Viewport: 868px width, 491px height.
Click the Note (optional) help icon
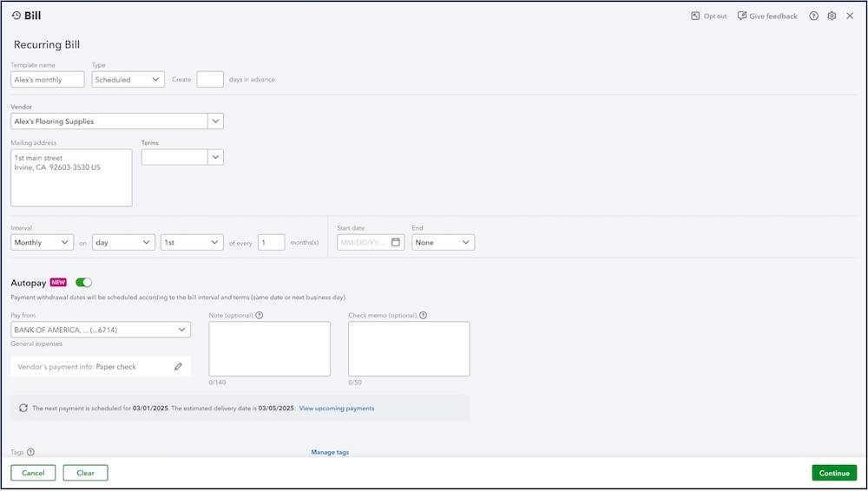[x=259, y=316]
